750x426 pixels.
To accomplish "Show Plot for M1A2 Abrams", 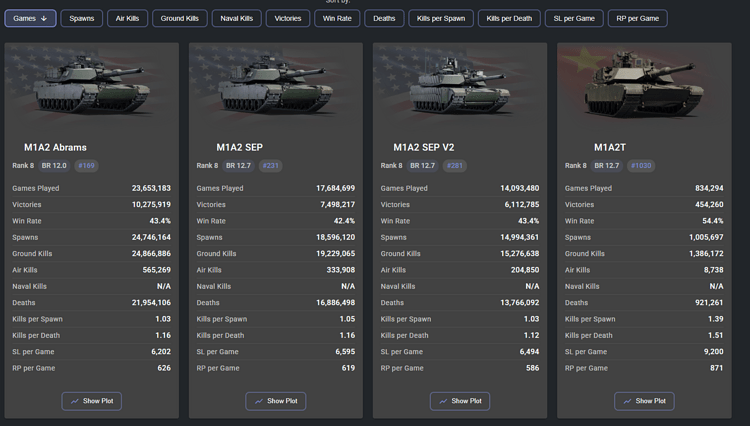I will 91,401.
